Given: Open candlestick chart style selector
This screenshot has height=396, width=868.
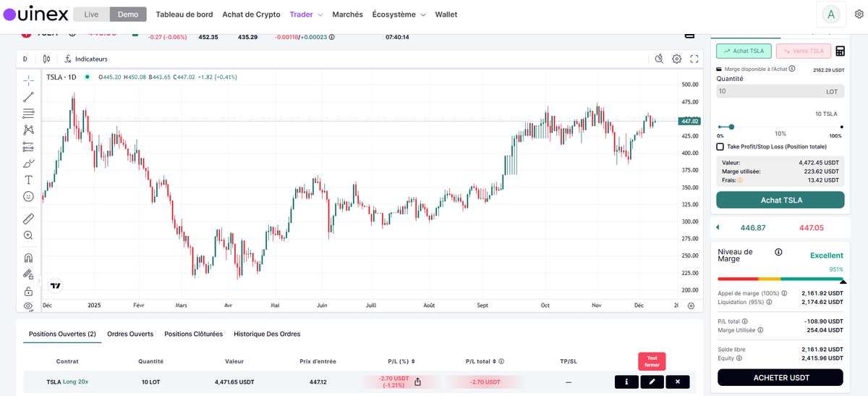Looking at the screenshot, I should (46, 59).
